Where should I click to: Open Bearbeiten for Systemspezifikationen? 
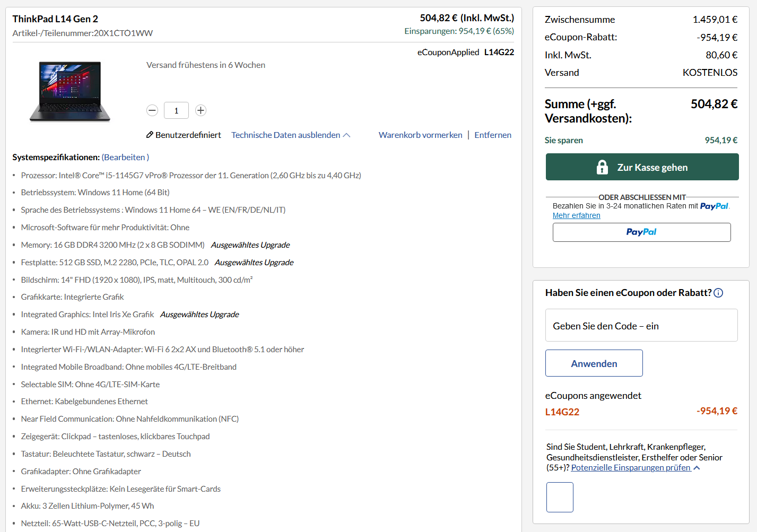pos(124,157)
